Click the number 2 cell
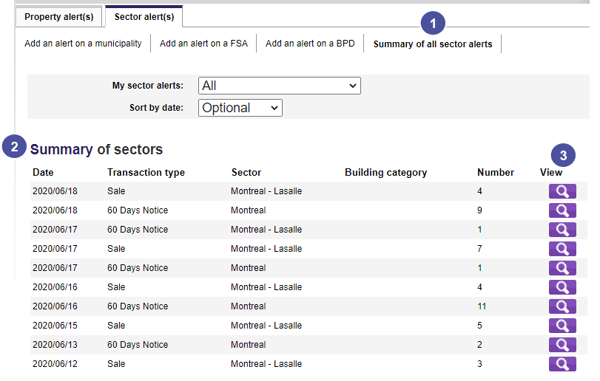The width and height of the screenshot is (600, 381). [x=480, y=345]
